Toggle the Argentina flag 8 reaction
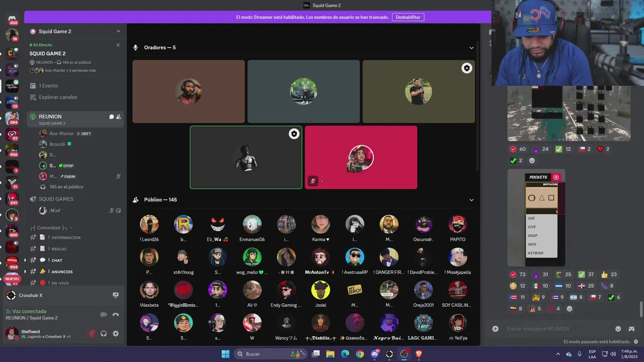 [577, 297]
